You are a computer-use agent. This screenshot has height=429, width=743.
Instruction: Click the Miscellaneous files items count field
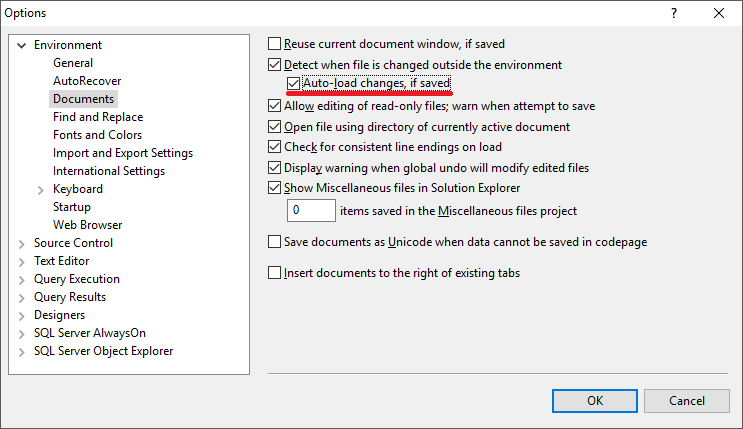[311, 210]
